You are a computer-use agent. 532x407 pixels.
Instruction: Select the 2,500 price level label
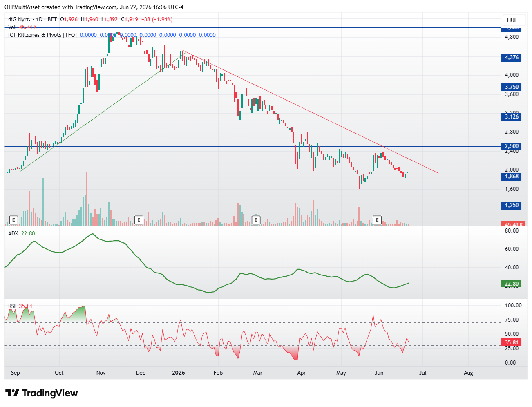pos(512,146)
